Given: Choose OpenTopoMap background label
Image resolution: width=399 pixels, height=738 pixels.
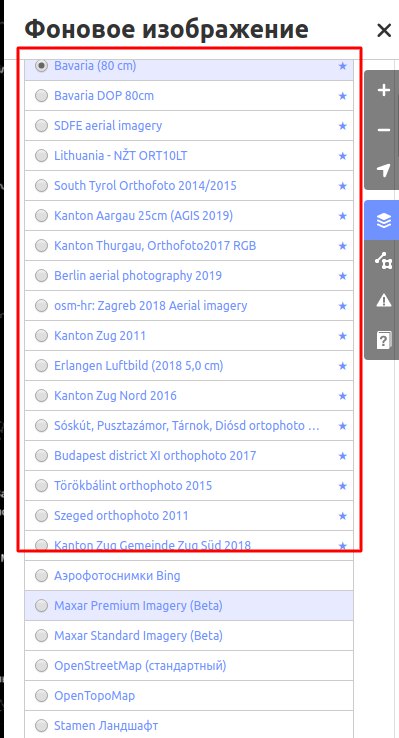Looking at the screenshot, I should pyautogui.click(x=94, y=696).
